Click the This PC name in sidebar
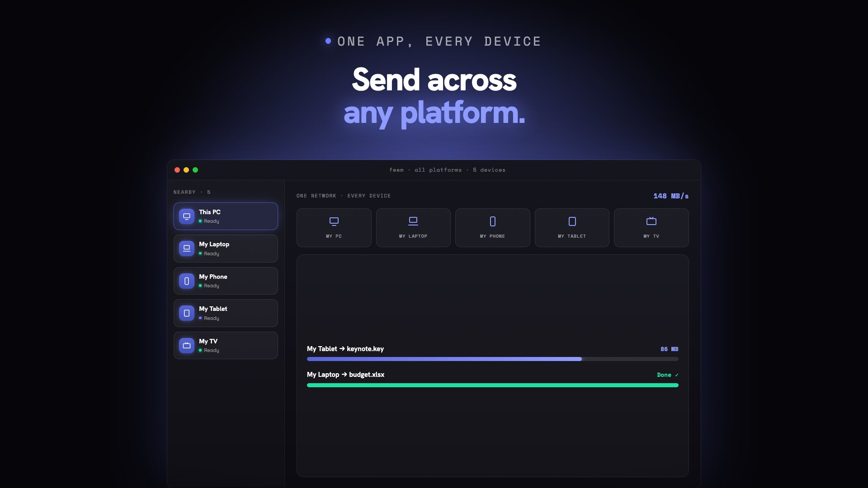This screenshot has height=488, width=868. [210, 212]
